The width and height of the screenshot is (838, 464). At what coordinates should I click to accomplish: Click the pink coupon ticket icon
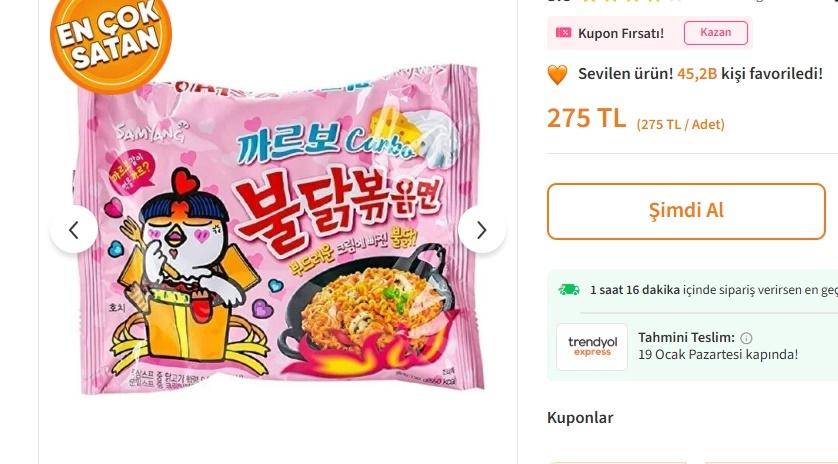(x=564, y=33)
